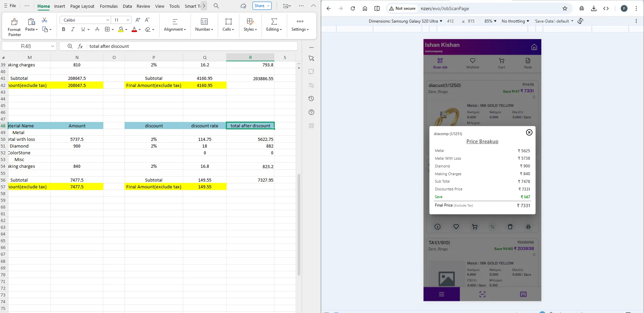Toggle bold formatting
644x313 pixels.
[x=64, y=29]
